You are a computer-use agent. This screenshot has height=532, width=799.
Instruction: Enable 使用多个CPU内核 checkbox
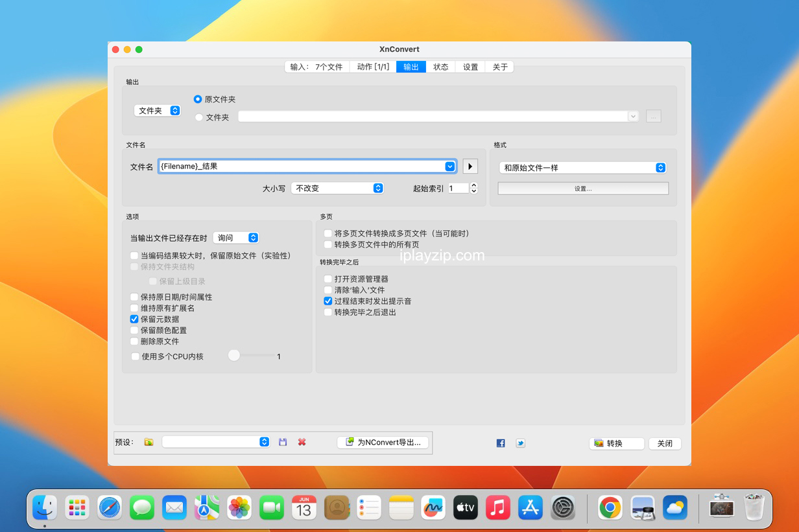(135, 356)
